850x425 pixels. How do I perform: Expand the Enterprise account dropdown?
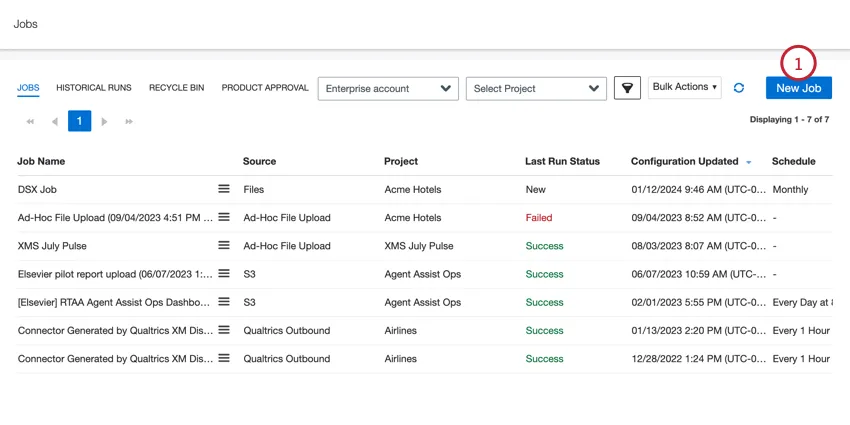click(388, 88)
